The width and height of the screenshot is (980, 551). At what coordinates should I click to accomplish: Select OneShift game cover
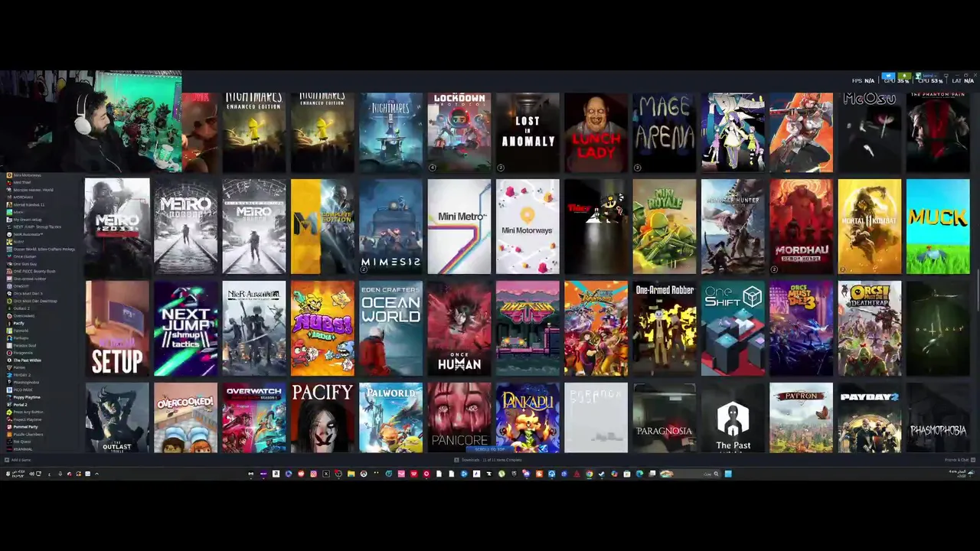pos(733,329)
